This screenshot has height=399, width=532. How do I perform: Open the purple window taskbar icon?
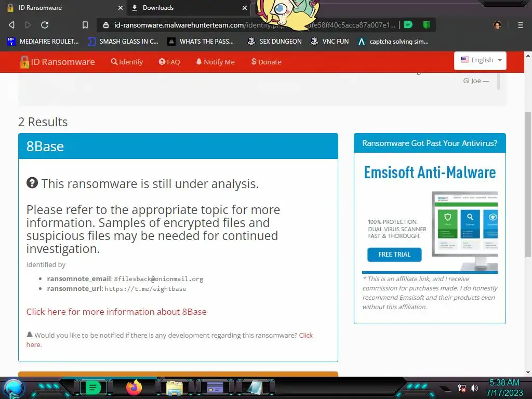[215, 388]
